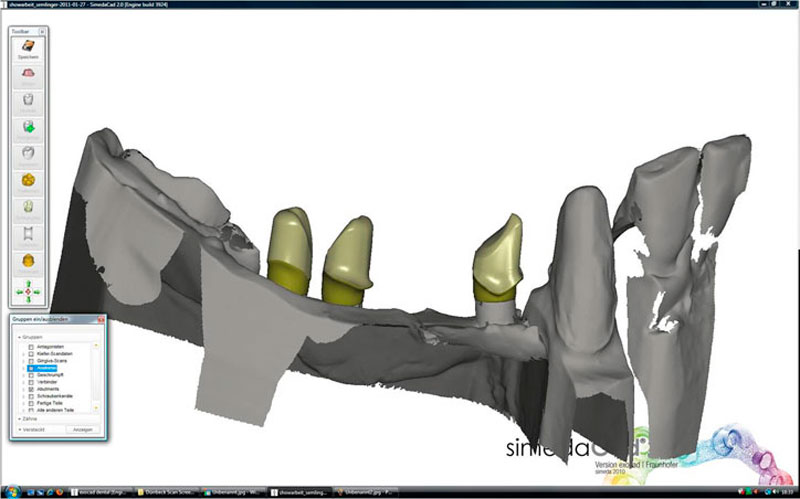The height and width of the screenshot is (499, 800).
Task: Click the golden crown icon in toolbar
Action: (29, 180)
